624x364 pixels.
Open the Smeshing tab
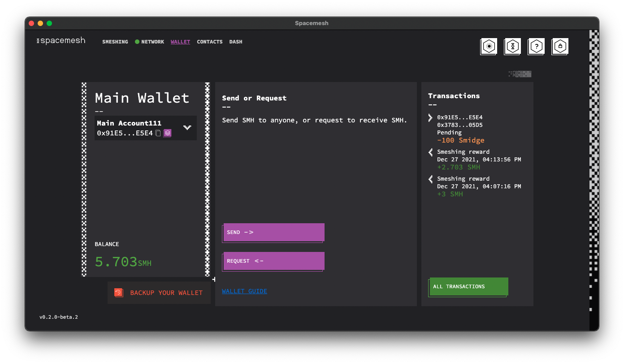tap(115, 42)
